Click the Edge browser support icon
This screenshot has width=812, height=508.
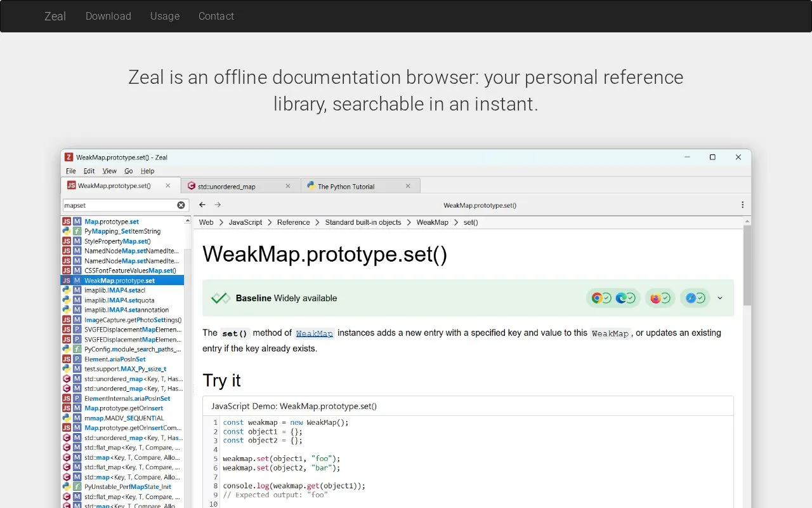(x=620, y=298)
